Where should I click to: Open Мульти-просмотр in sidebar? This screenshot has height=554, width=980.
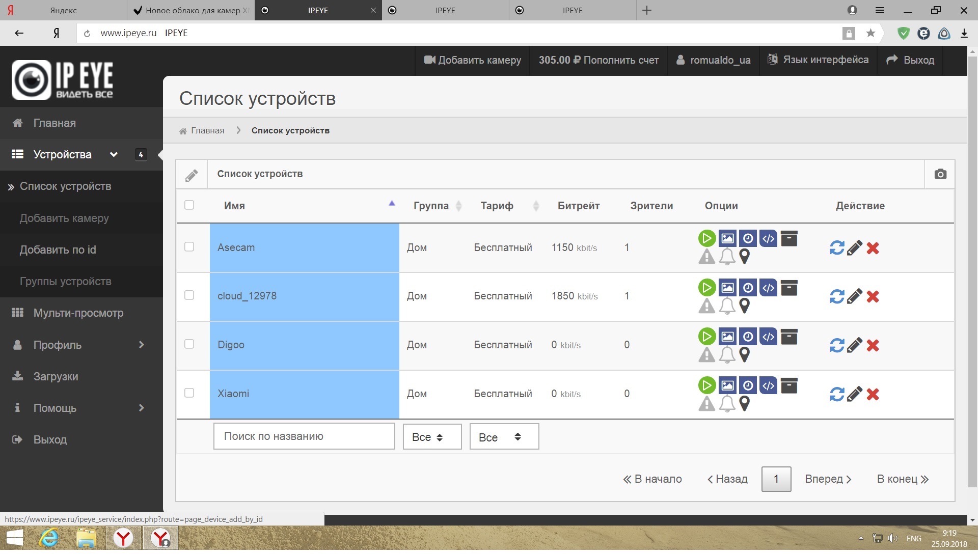(x=78, y=314)
